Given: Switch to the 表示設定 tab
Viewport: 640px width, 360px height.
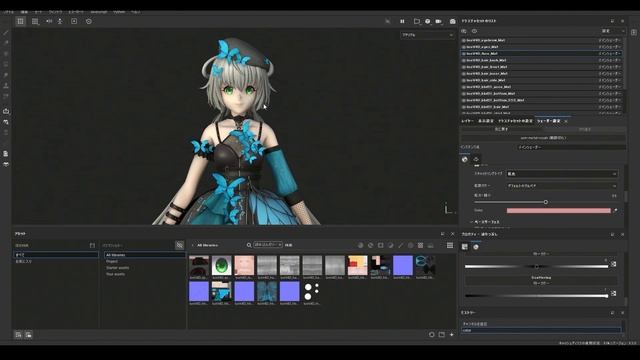Looking at the screenshot, I should (x=486, y=121).
